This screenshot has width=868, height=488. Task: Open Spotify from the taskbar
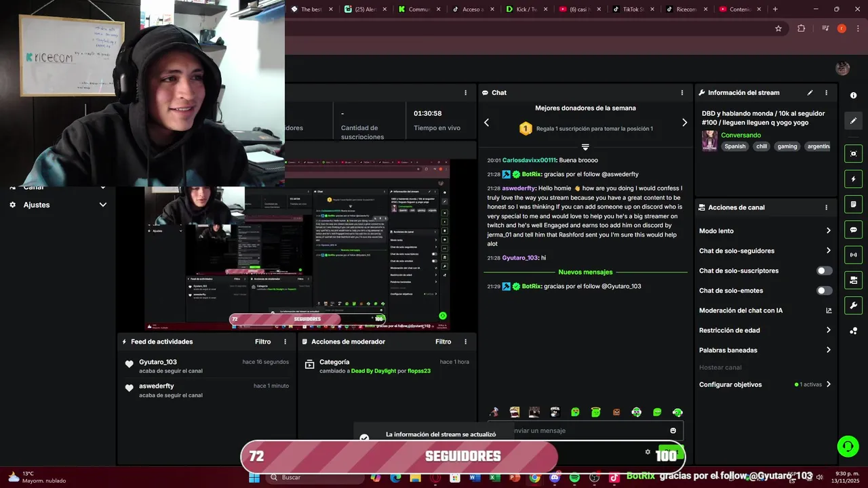pyautogui.click(x=574, y=478)
